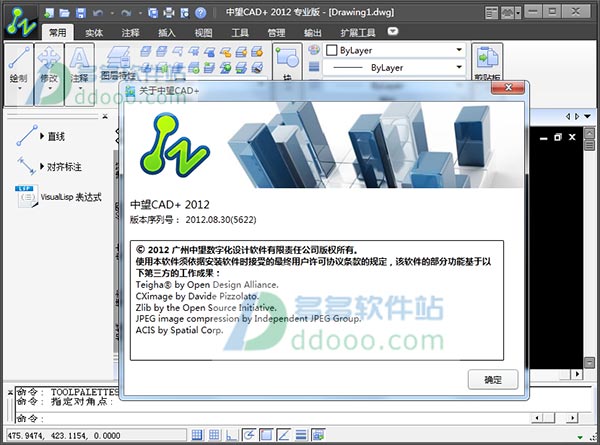Switch to the 常用 ribbon tab
600x445 pixels.
[57, 33]
